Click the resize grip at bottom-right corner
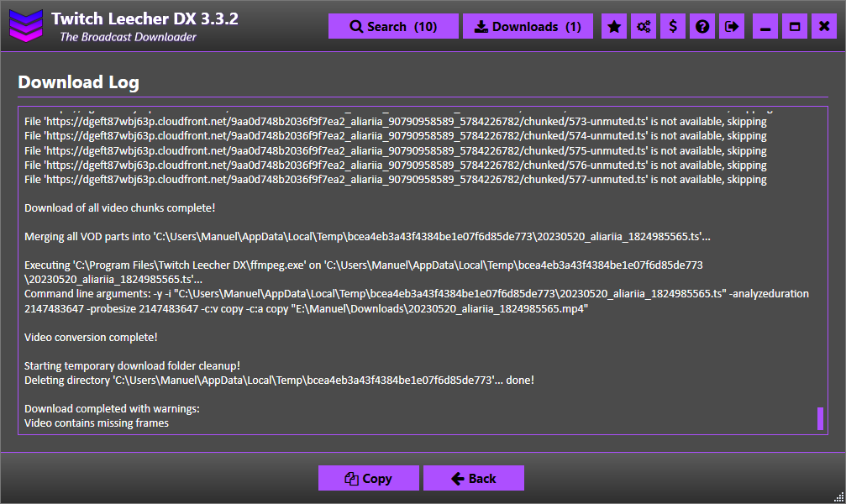Image resolution: width=846 pixels, height=504 pixels. [840, 499]
